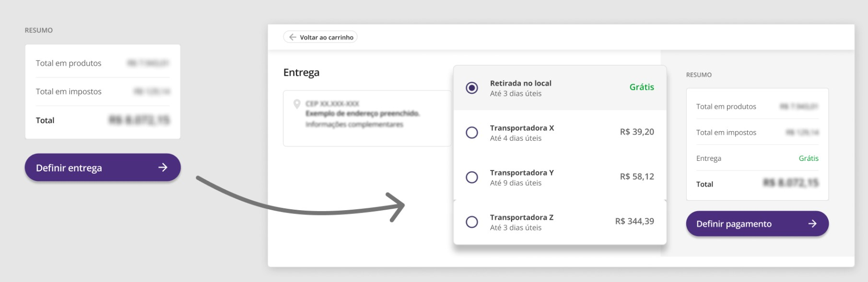
Task: Choose the R$ 58,12 shipping price
Action: pos(637,177)
